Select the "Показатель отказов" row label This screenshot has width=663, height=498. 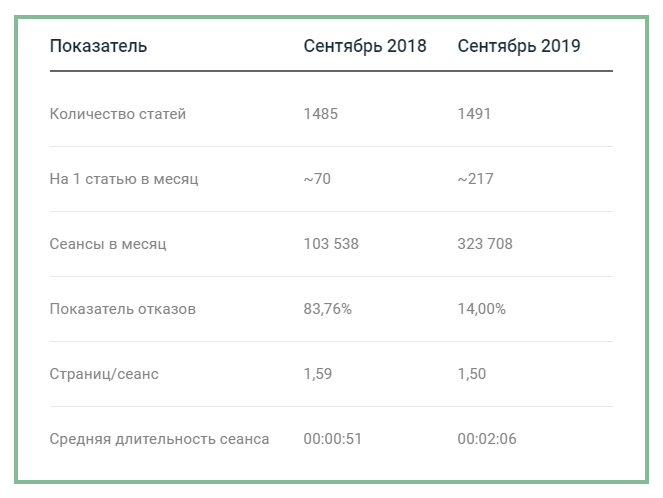click(122, 309)
